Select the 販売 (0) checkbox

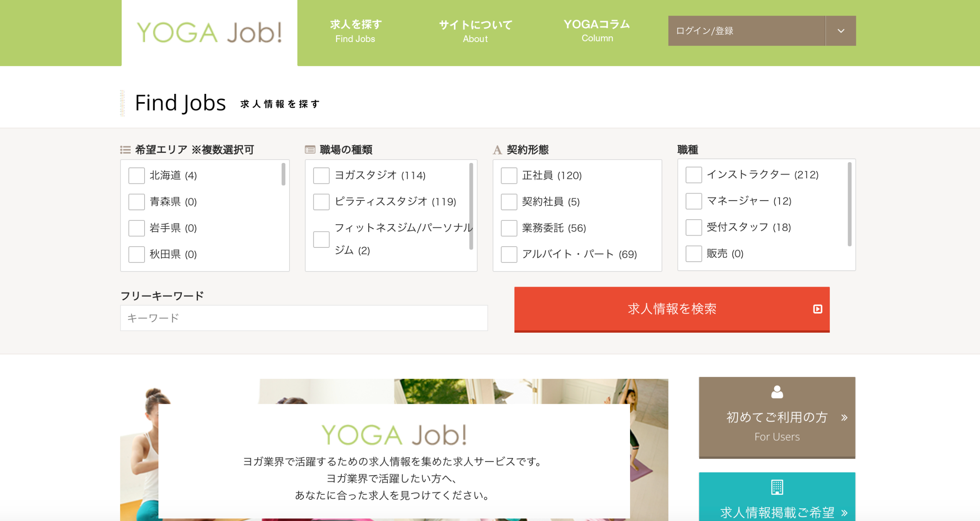(x=694, y=254)
